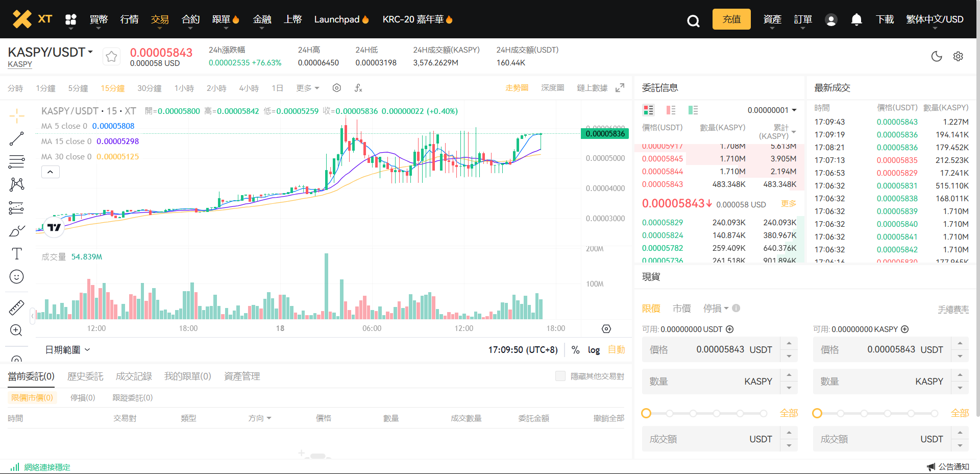Select the pattern drawing tool
The width and height of the screenshot is (980, 474).
[17, 184]
